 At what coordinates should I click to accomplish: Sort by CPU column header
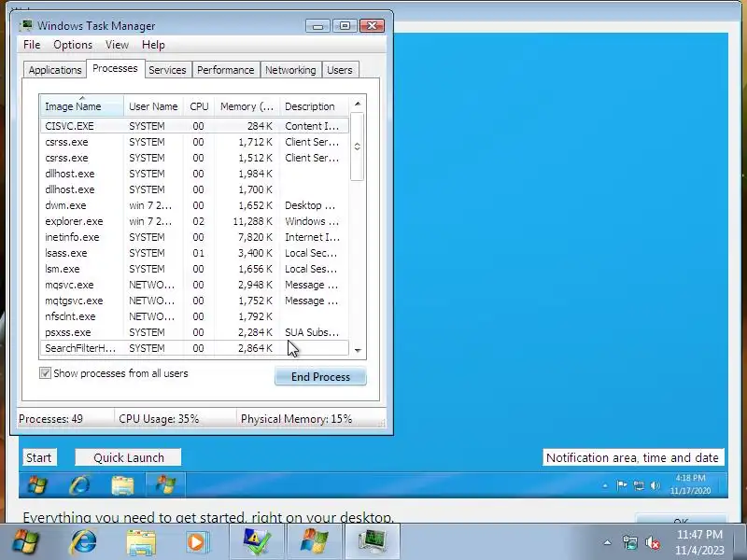(x=199, y=106)
